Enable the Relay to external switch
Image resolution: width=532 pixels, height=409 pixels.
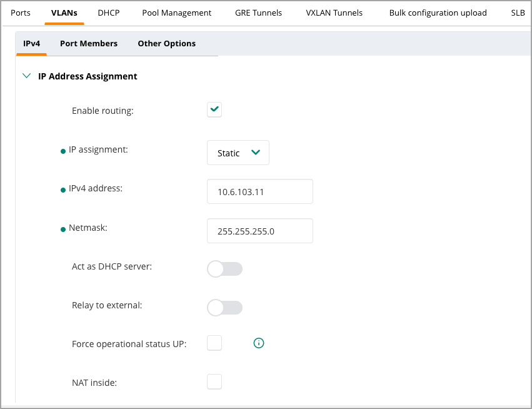pos(224,308)
